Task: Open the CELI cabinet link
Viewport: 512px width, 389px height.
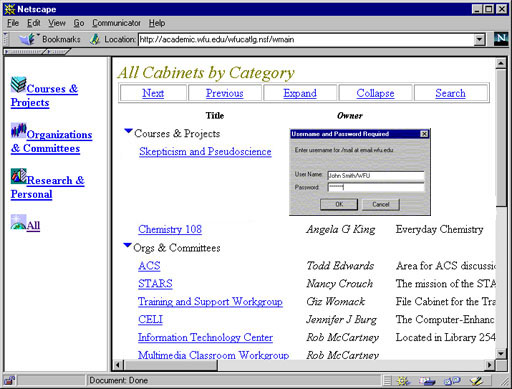Action: click(150, 320)
